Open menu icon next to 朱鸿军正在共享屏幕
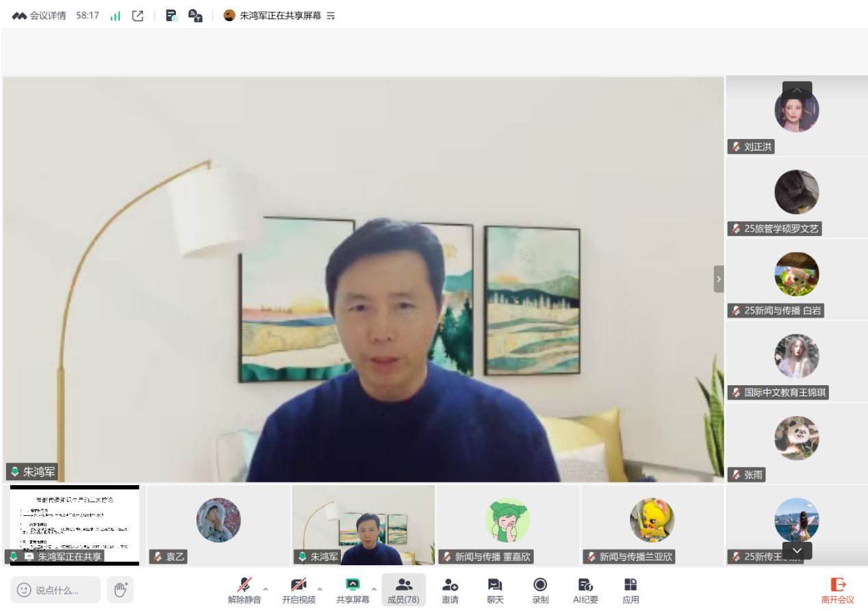 point(331,16)
